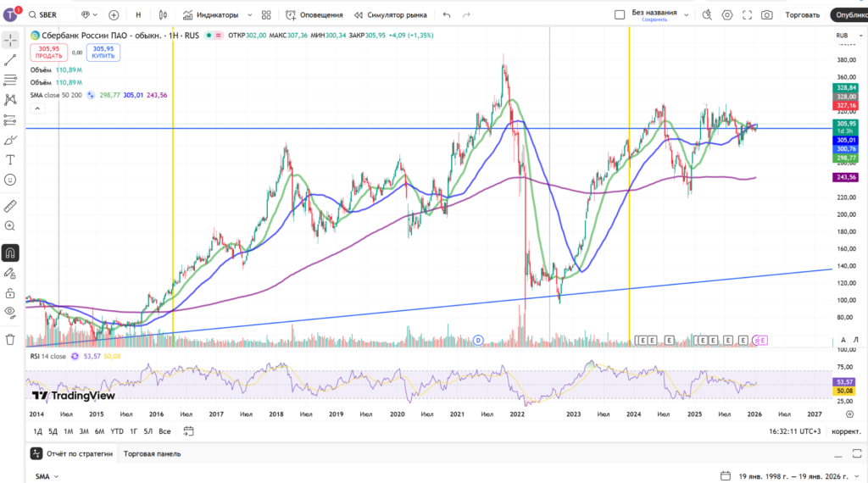Click the Сохранить save link
The image size is (868, 483).
click(654, 20)
